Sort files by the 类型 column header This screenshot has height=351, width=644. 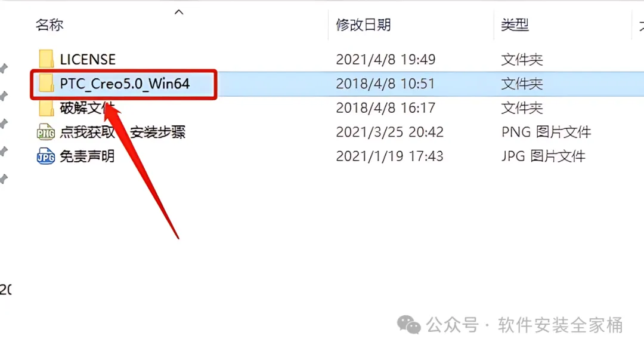515,25
